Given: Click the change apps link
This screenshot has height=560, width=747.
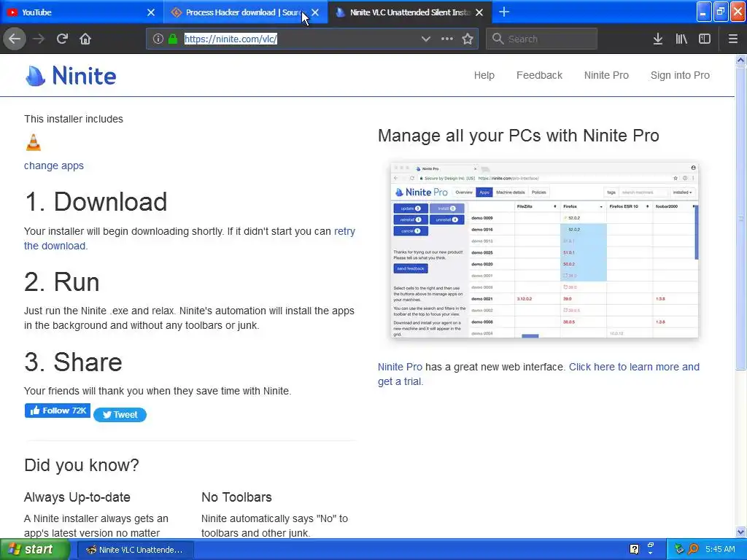Looking at the screenshot, I should click(54, 166).
